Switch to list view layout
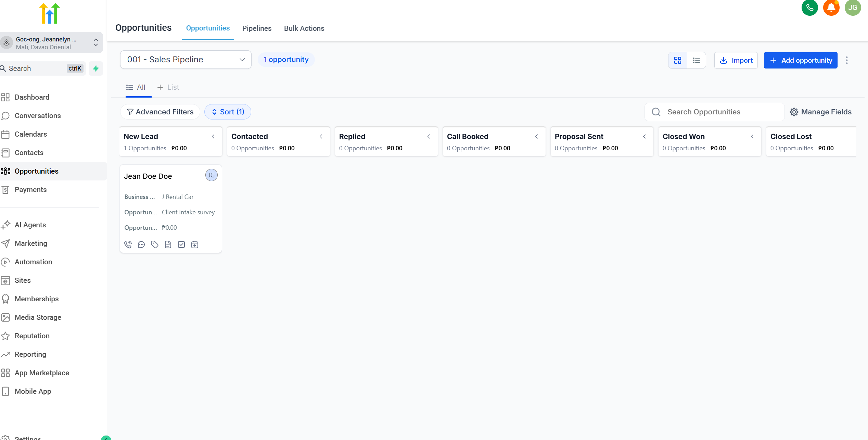Viewport: 868px width, 440px height. click(697, 60)
